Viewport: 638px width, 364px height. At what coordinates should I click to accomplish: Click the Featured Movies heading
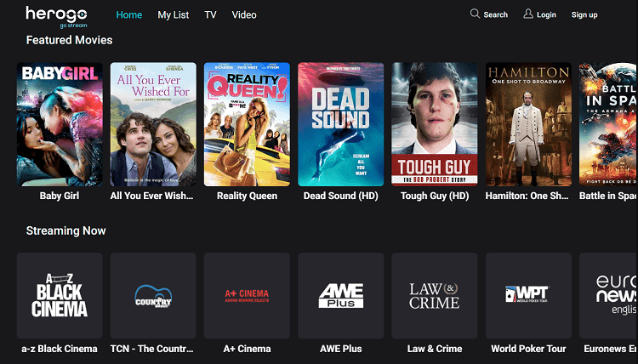coord(69,40)
